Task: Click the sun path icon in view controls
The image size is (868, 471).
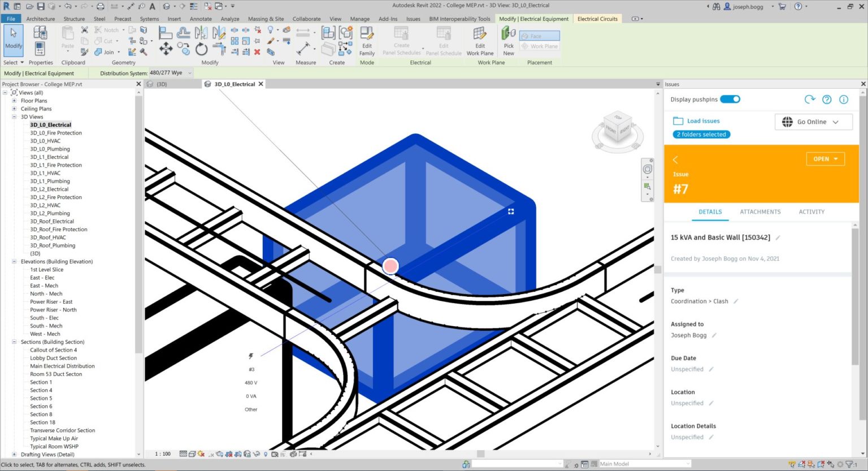Action: pos(201,453)
